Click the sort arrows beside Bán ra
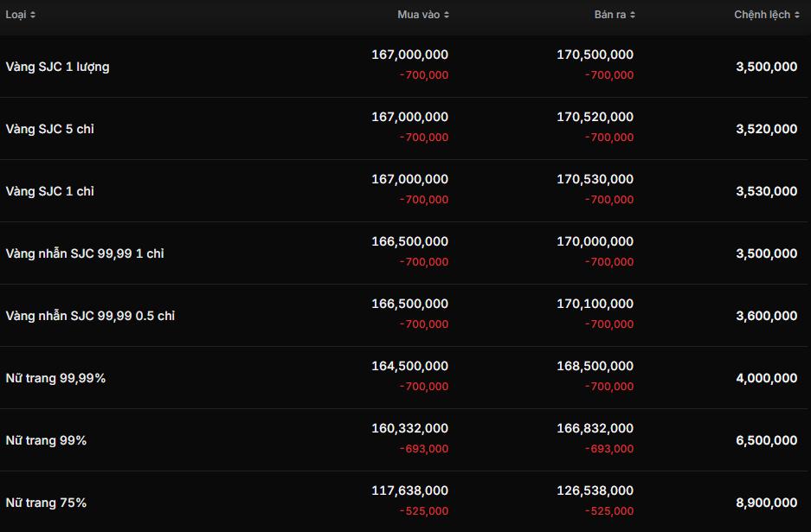Viewport: 811px width, 532px height. [633, 15]
